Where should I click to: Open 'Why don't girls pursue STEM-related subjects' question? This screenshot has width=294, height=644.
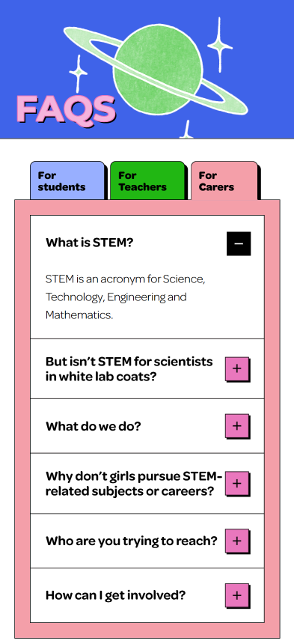point(134,484)
